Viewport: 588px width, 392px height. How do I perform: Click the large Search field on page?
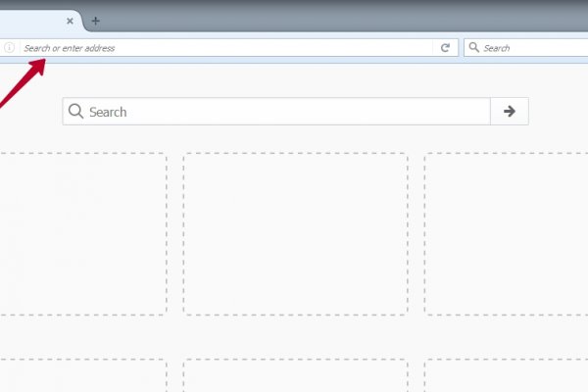(284, 112)
